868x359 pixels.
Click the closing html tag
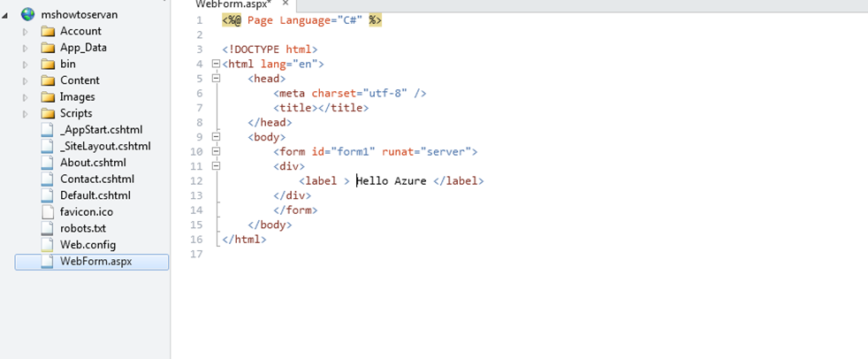click(244, 240)
